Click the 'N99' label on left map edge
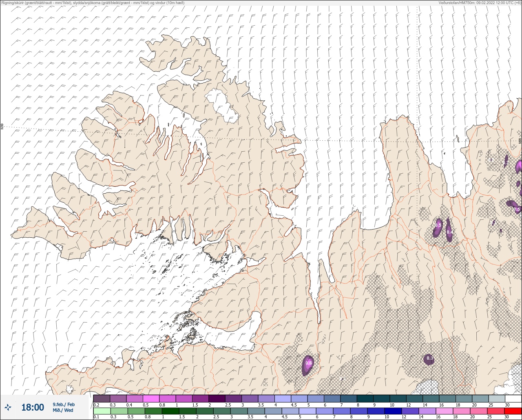Screen dimensions: 522x420 coord(2,127)
